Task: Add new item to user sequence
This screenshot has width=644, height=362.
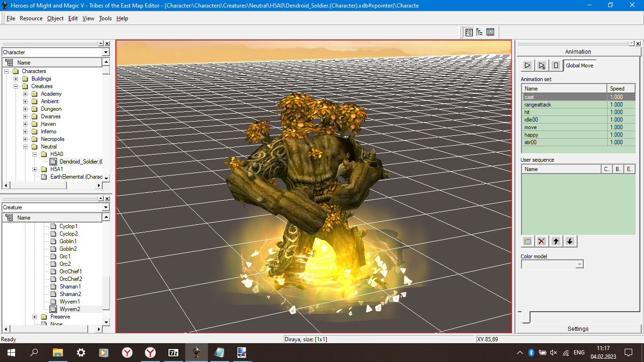Action: click(528, 241)
